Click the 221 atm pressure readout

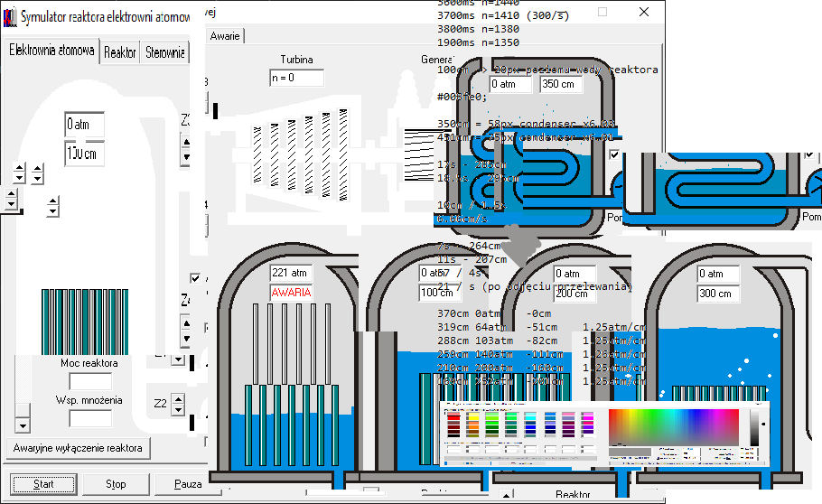291,274
